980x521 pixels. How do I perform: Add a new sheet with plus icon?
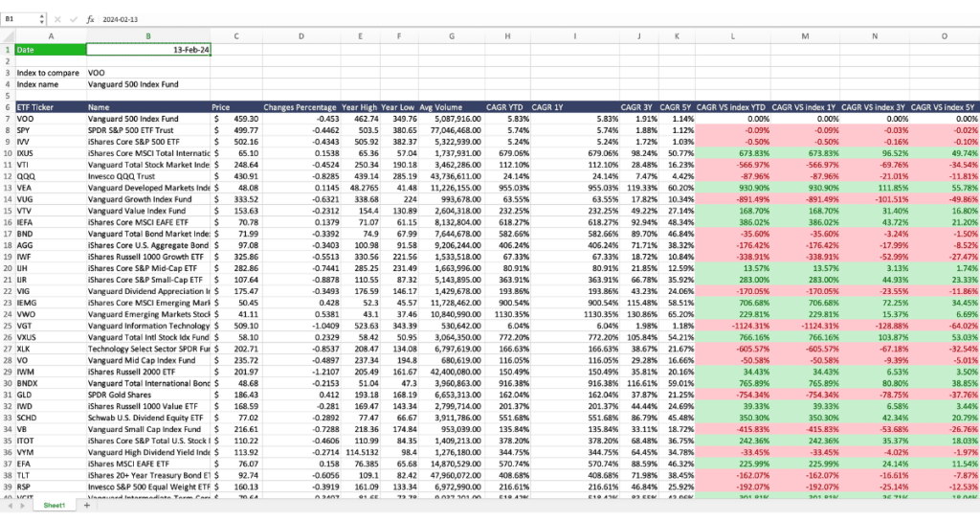(87, 505)
